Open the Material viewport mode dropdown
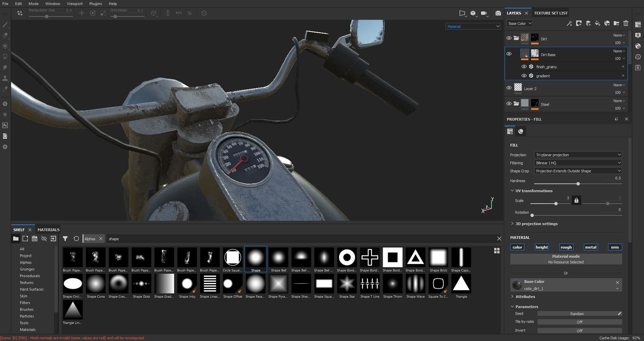Viewport: 644px width, 341px height. click(473, 26)
